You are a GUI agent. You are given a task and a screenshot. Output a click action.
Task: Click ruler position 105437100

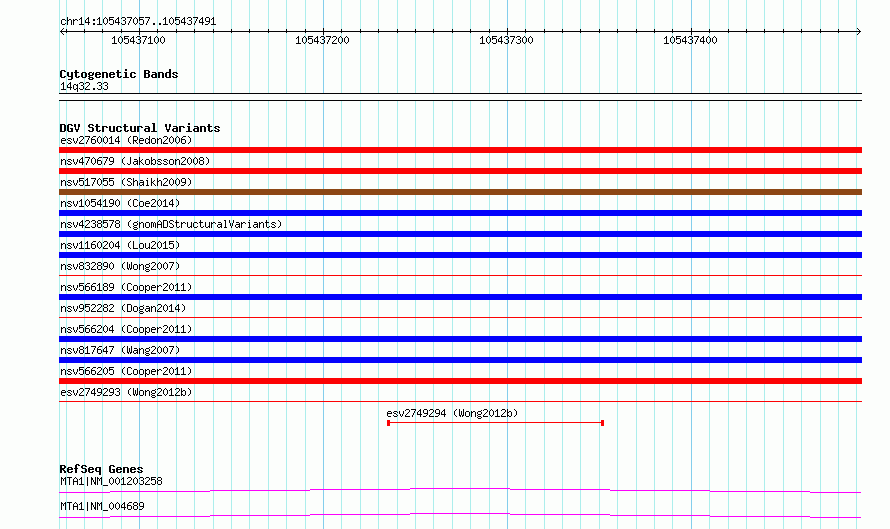(138, 40)
